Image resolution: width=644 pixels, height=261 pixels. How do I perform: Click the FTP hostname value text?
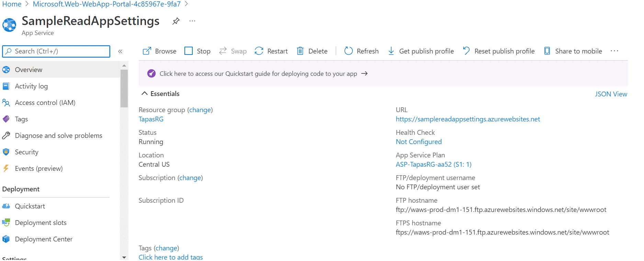coord(501,210)
